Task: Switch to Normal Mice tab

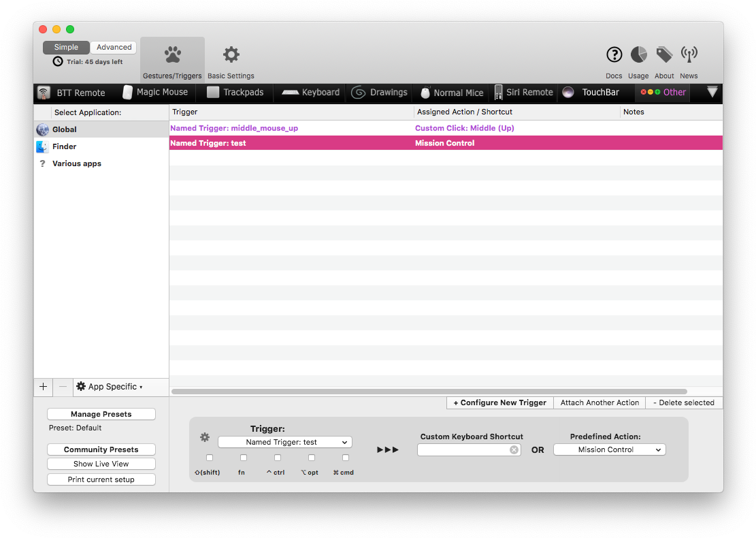Action: [452, 92]
